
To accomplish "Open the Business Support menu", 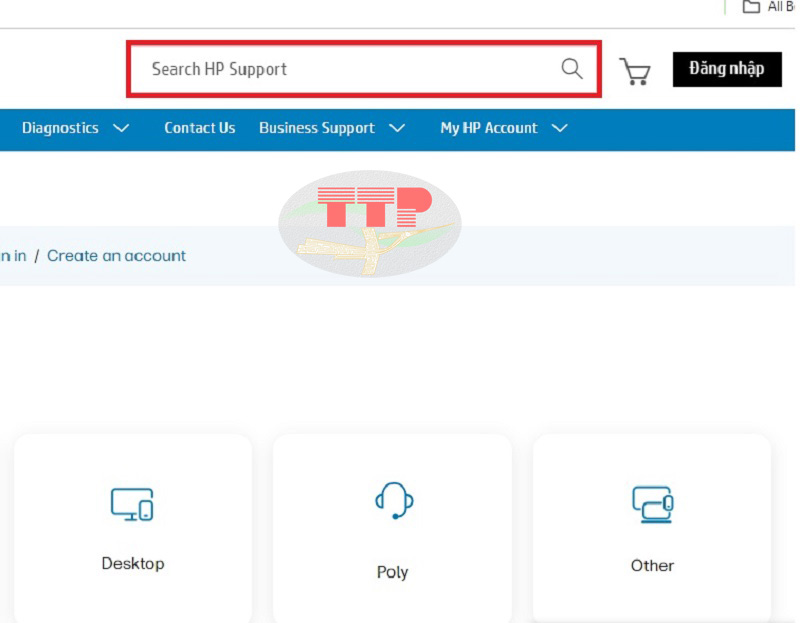I will tap(317, 128).
